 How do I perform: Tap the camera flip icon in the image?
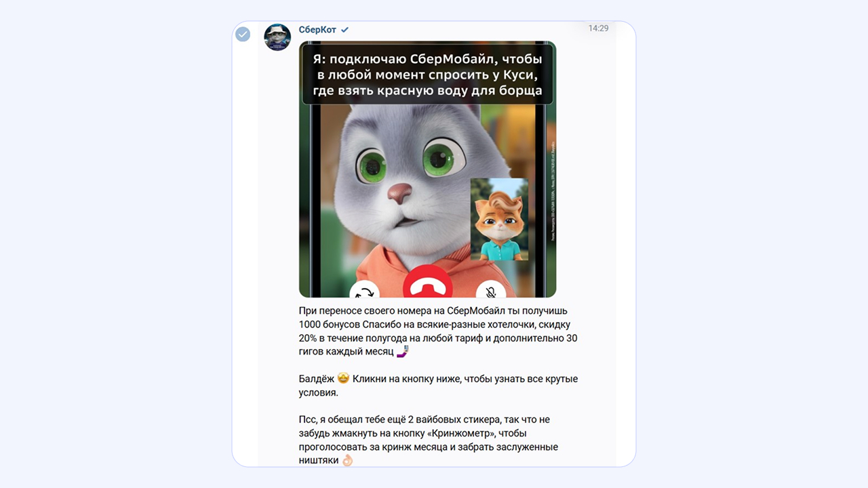pos(365,289)
